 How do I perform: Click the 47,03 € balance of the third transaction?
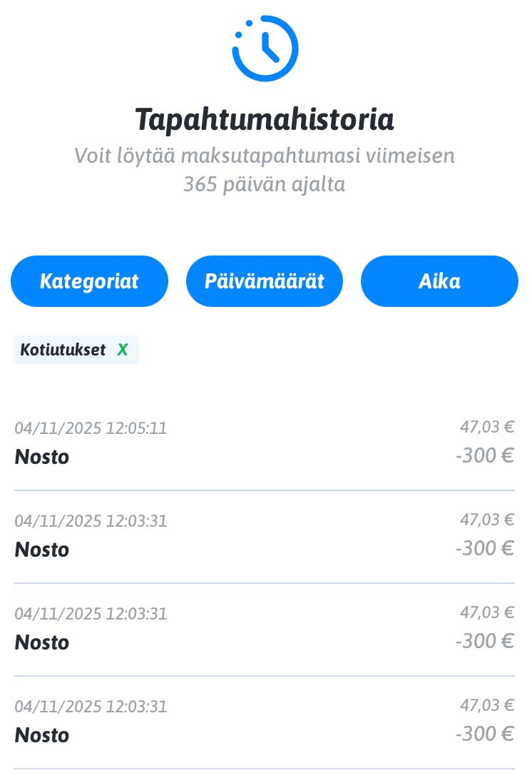487,612
